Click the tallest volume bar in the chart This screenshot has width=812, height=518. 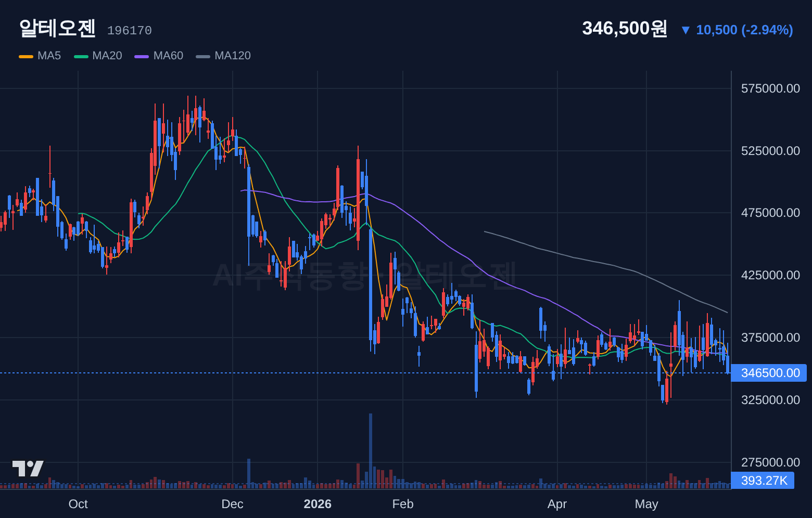(x=371, y=451)
